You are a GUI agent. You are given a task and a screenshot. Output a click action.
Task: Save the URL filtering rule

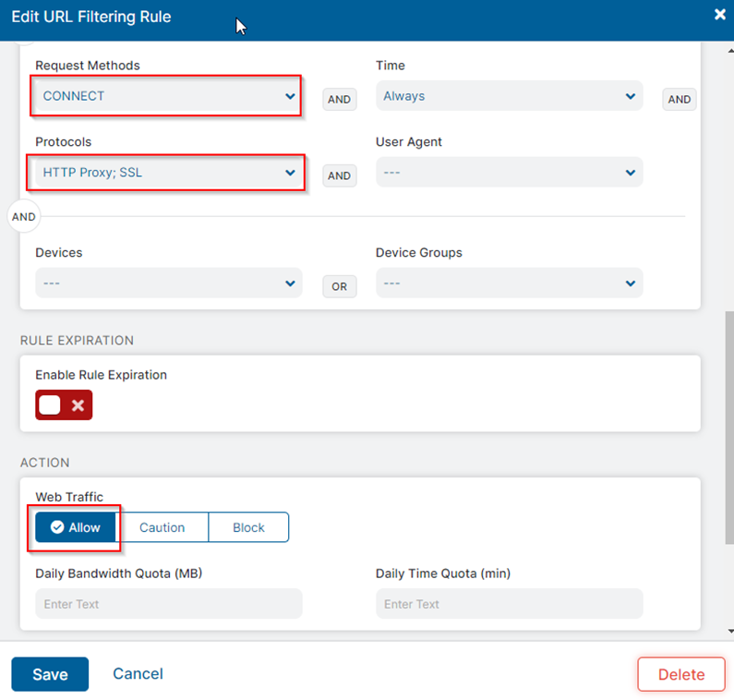(50, 674)
